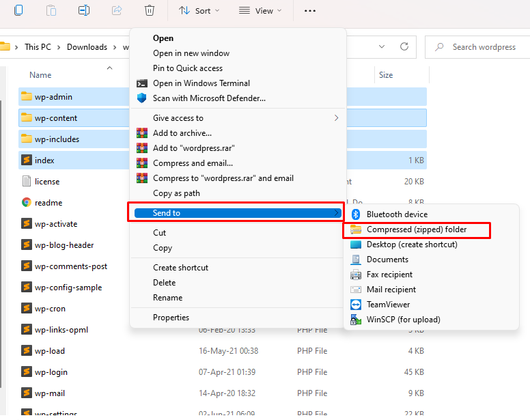Choose Cut from context menu
This screenshot has width=530, height=420.
pyautogui.click(x=238, y=233)
